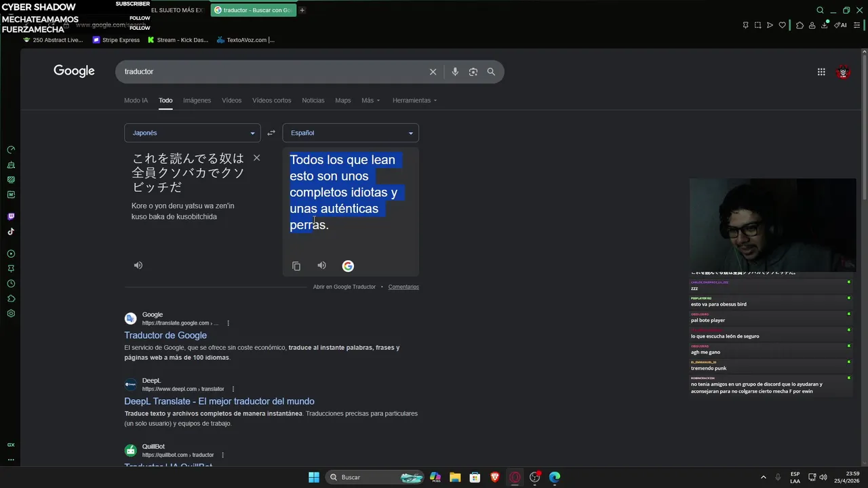Start voice search with the microphone icon
Image resolution: width=868 pixels, height=488 pixels.
click(x=455, y=72)
